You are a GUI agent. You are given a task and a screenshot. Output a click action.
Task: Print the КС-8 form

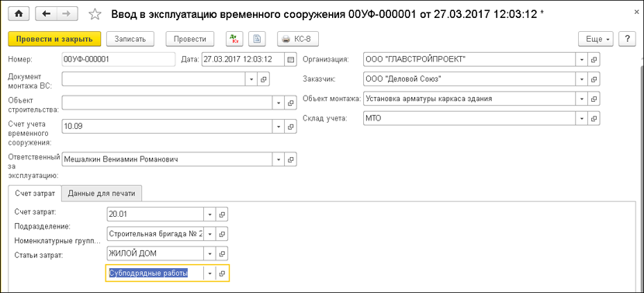pos(298,39)
